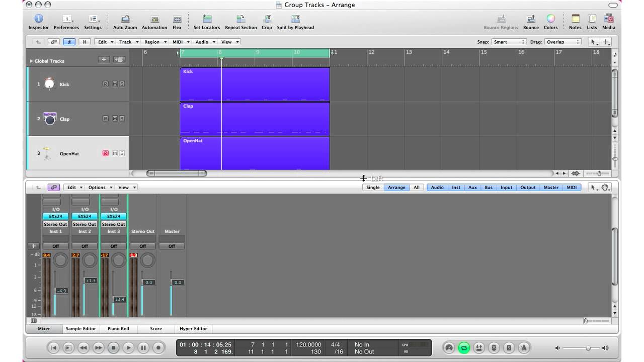Image resolution: width=644 pixels, height=362 pixels.
Task: Start playback with the Play button
Action: [128, 347]
